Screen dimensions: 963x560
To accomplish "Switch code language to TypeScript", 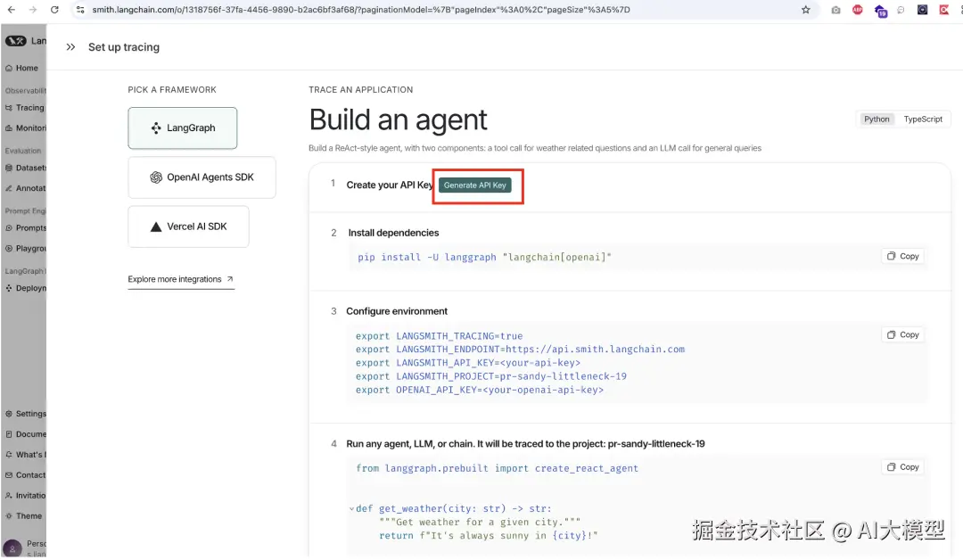I will click(923, 119).
